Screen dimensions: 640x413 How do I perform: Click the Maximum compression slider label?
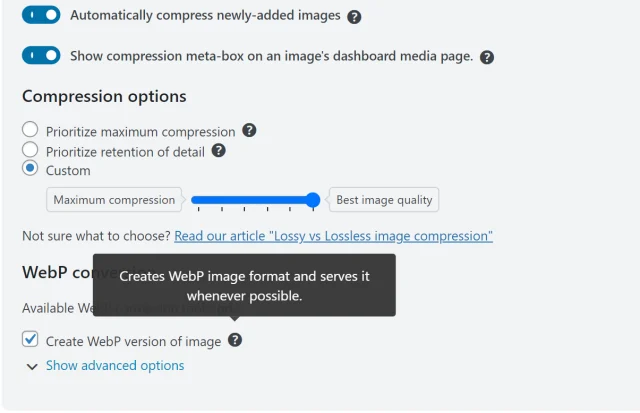[114, 200]
